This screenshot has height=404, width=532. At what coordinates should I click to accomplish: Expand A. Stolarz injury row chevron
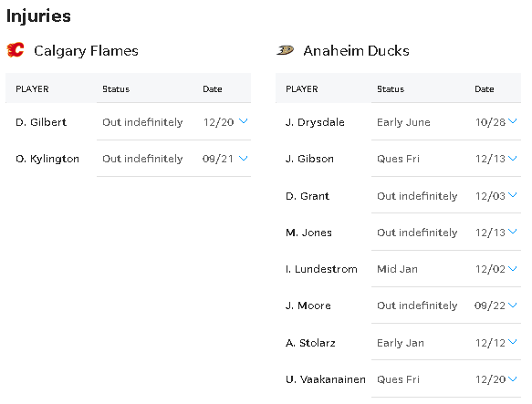point(512,342)
